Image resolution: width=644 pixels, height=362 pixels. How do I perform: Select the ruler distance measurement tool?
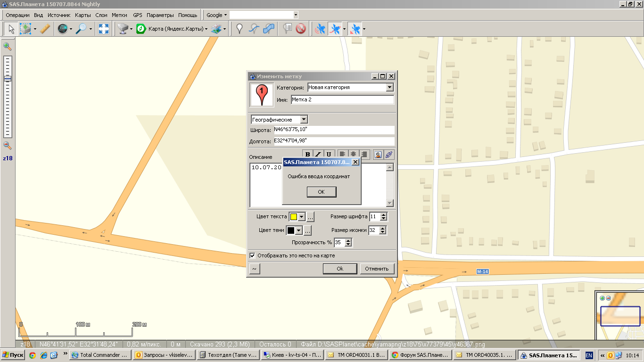45,29
